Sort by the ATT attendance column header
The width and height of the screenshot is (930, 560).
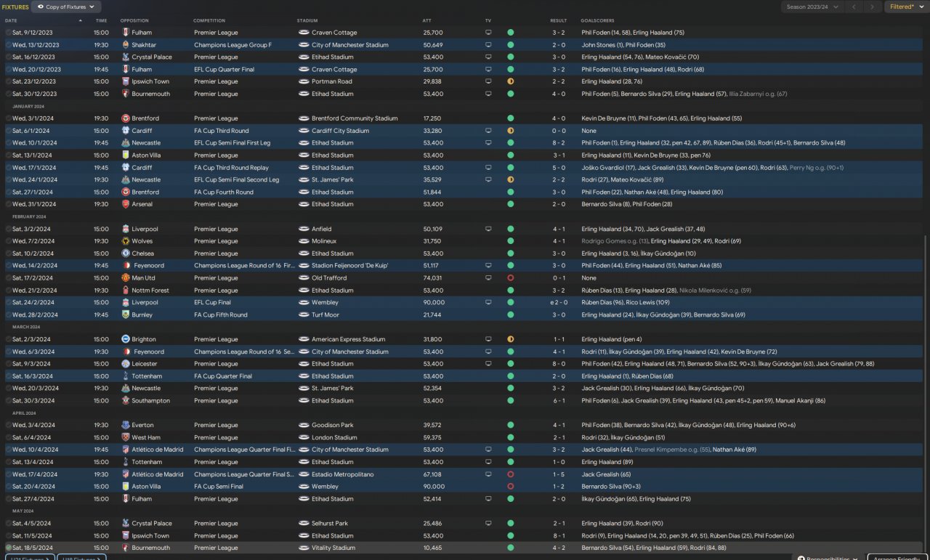[427, 20]
